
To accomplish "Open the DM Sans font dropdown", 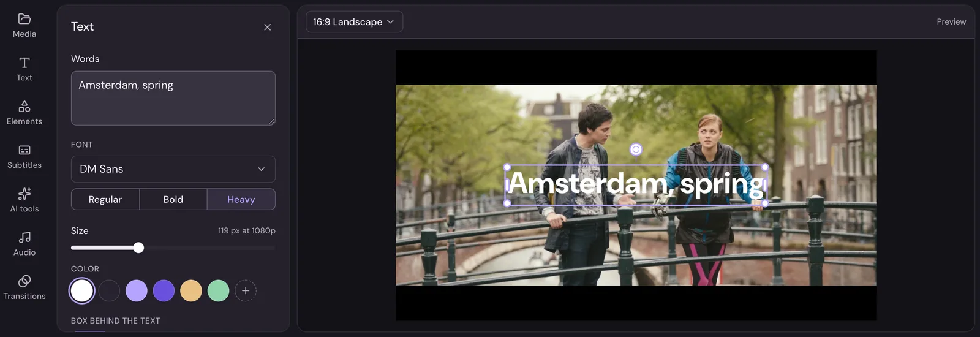I will (x=173, y=169).
